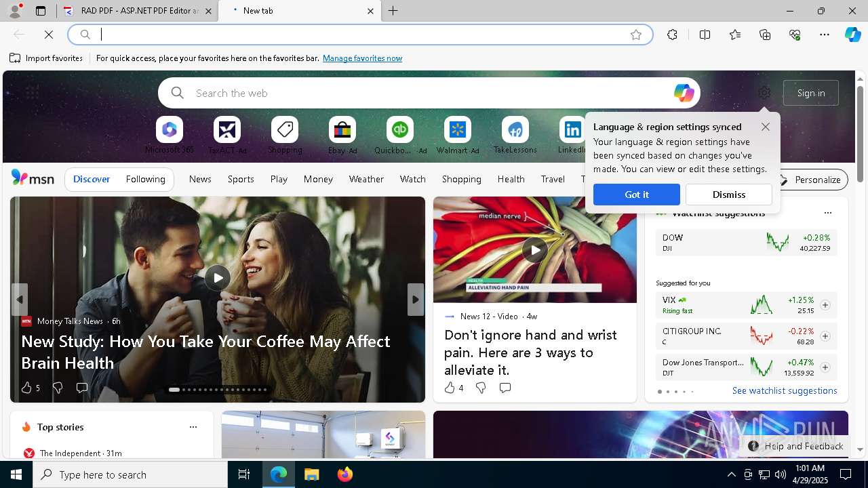Open the TakeLessons shortcut tile
This screenshot has height=488, width=868.
[x=515, y=136]
